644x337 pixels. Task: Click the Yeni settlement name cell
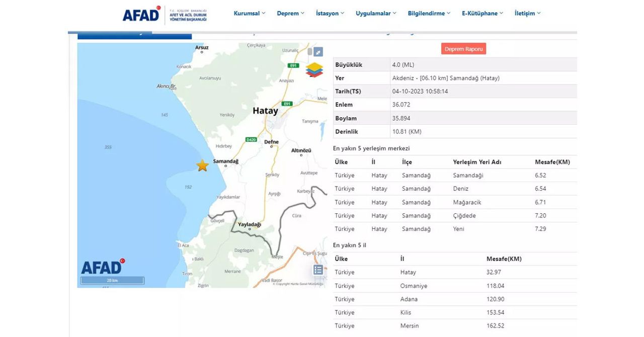click(458, 229)
